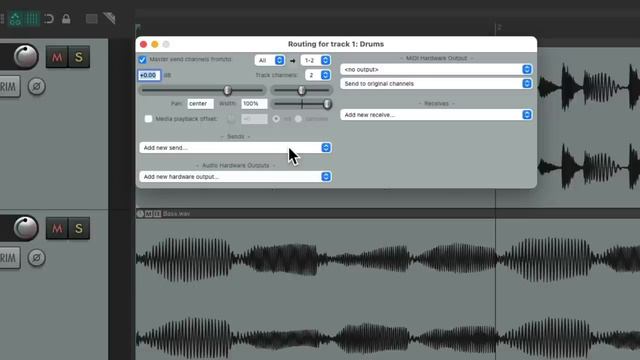
Task: Click the Routing for track 1: Drums title
Action: (x=336, y=44)
